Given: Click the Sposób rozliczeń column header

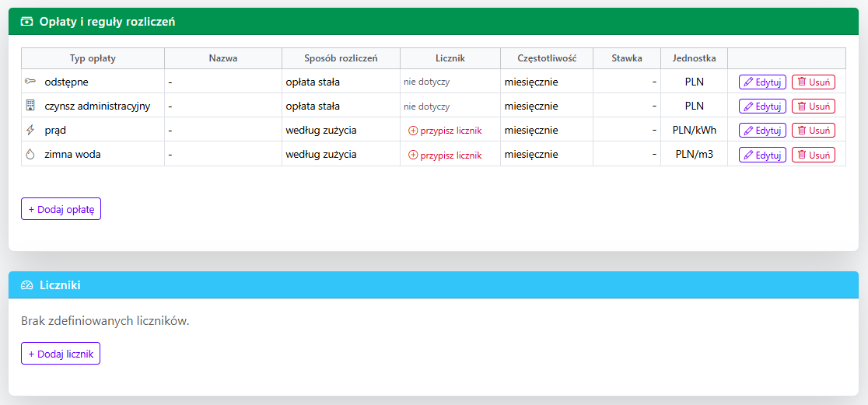Looking at the screenshot, I should 341,58.
